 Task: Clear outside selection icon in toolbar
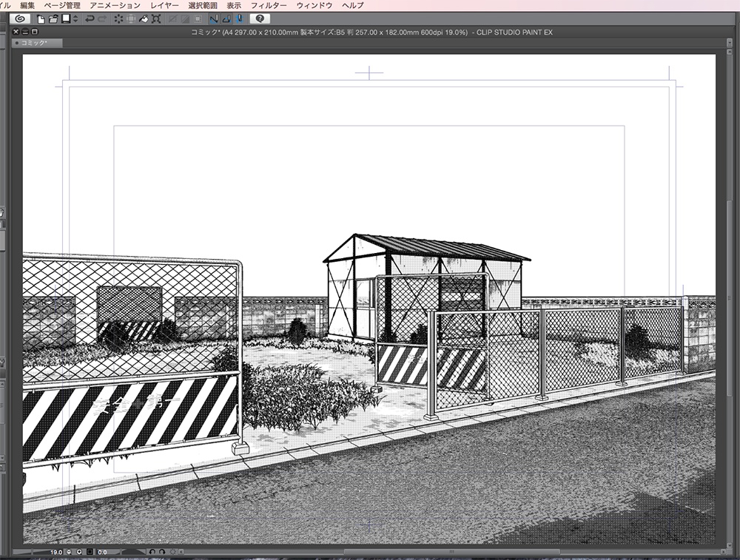coord(131,19)
